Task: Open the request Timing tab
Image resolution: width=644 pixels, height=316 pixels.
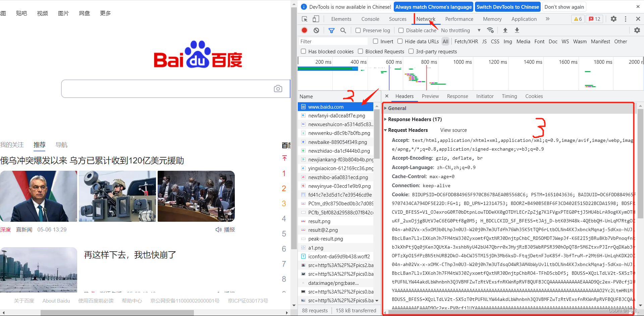Action: [509, 96]
